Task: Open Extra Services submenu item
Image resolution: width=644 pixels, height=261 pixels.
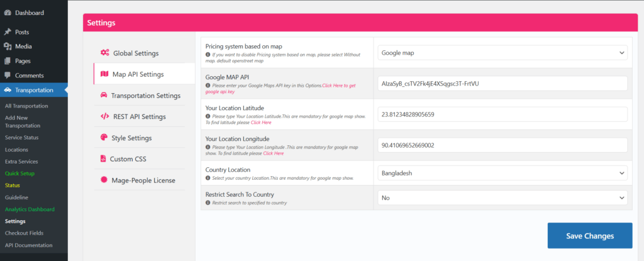Action: click(21, 162)
